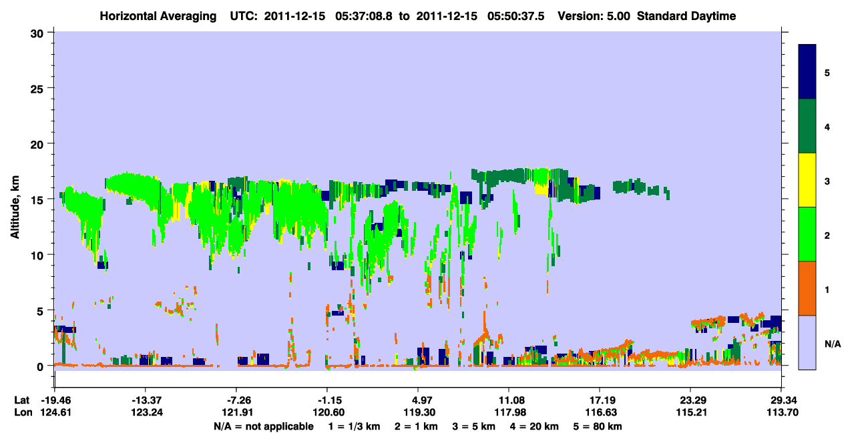Click the orange level 1 color swatch
868x445 pixels.
coord(807,288)
